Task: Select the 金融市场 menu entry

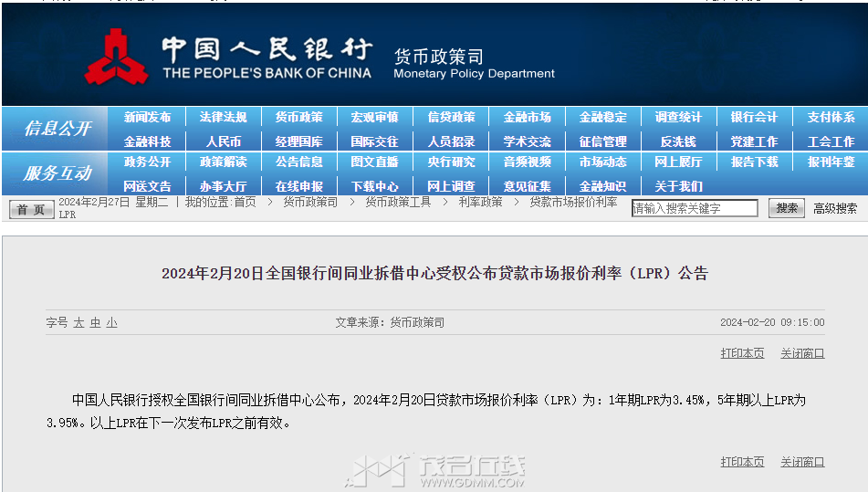Action: [527, 118]
